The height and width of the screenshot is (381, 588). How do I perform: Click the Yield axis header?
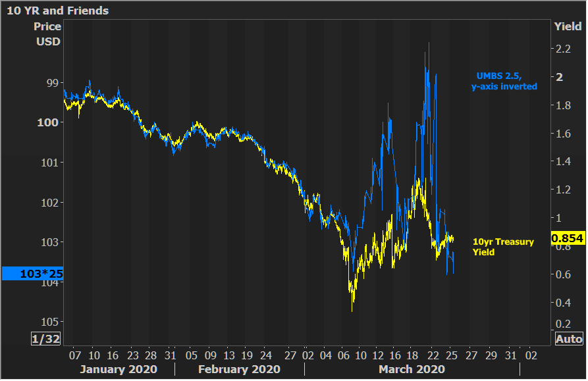567,26
